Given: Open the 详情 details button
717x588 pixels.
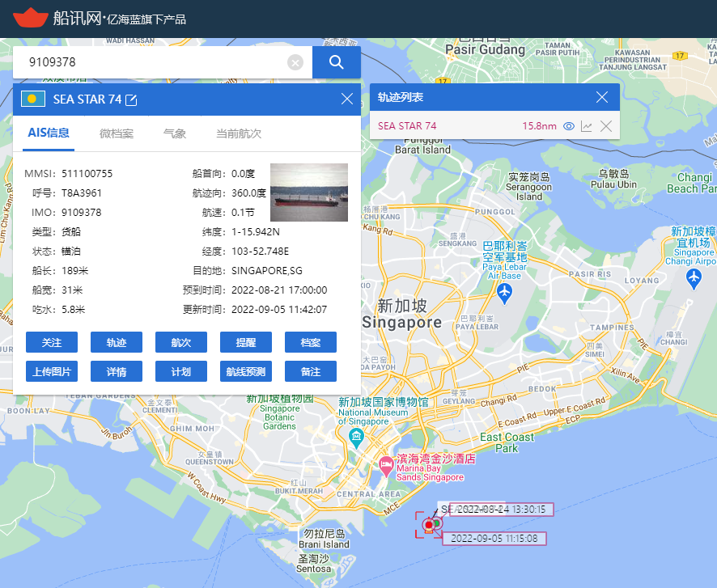Looking at the screenshot, I should click(117, 372).
